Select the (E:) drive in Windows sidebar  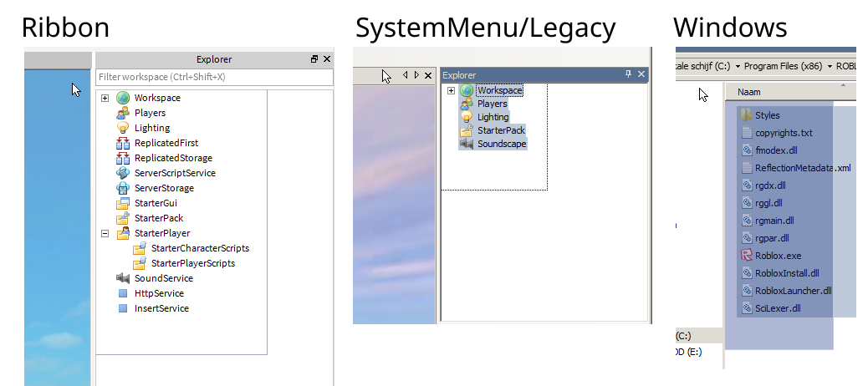(x=689, y=352)
